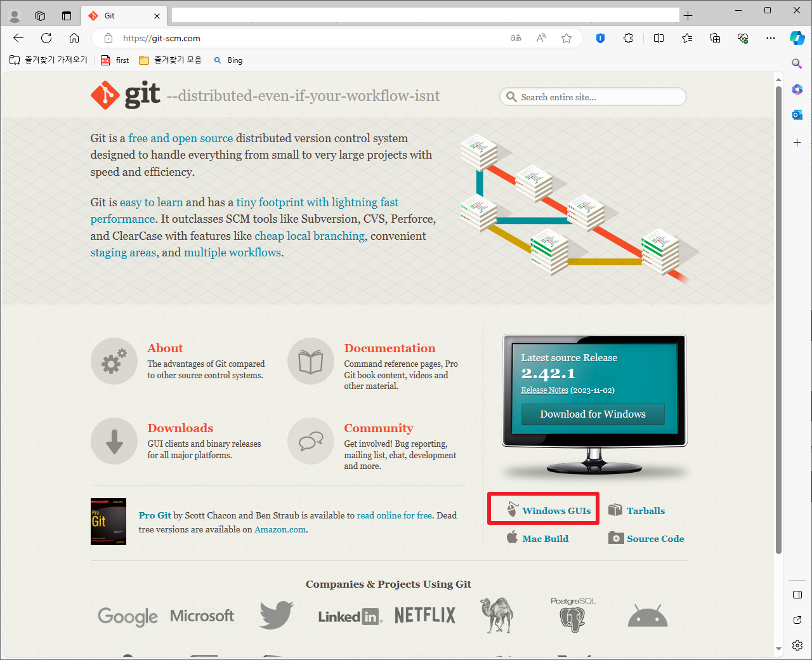Select the Git browser tab
Viewport: 812px width, 660px height.
125,16
